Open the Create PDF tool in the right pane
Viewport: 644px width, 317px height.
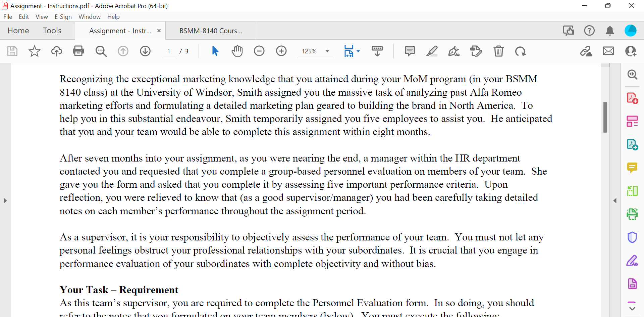[x=632, y=98]
